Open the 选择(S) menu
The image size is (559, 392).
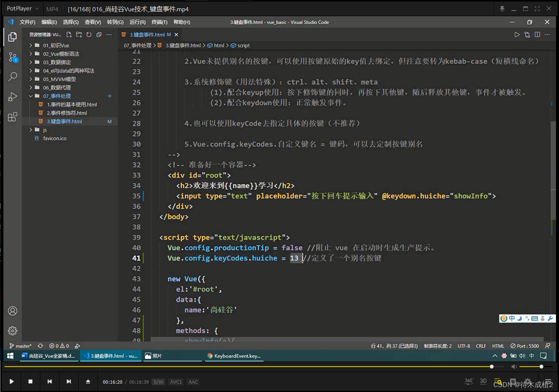click(x=71, y=22)
